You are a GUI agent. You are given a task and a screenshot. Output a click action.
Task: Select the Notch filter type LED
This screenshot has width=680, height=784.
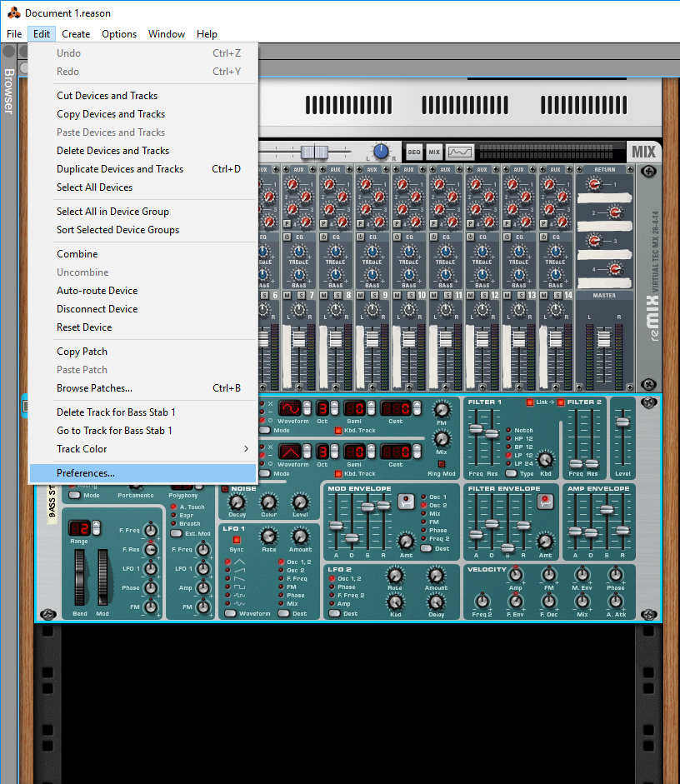point(508,430)
